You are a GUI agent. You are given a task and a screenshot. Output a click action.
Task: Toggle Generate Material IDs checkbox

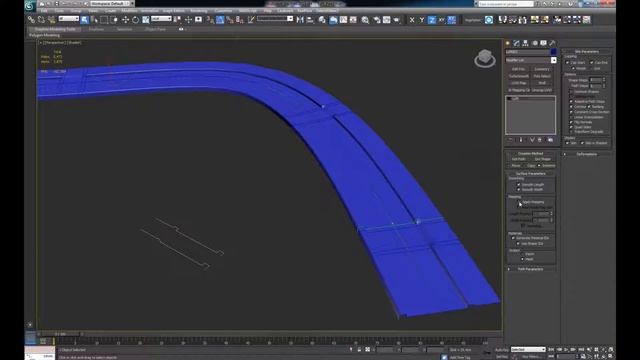513,238
